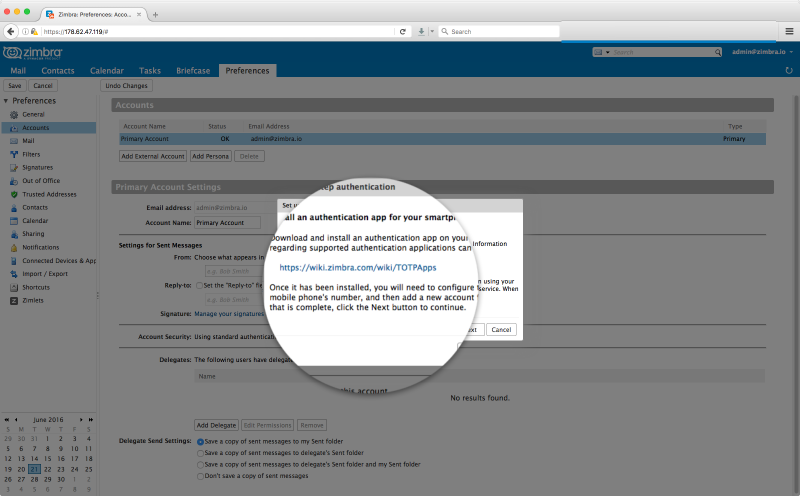Open the browser hamburger menu
800x496 pixels.
point(789,31)
